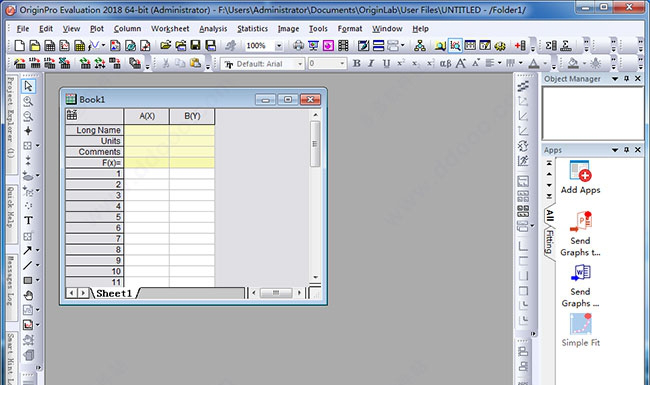Select the Pan hand tool

tap(28, 296)
